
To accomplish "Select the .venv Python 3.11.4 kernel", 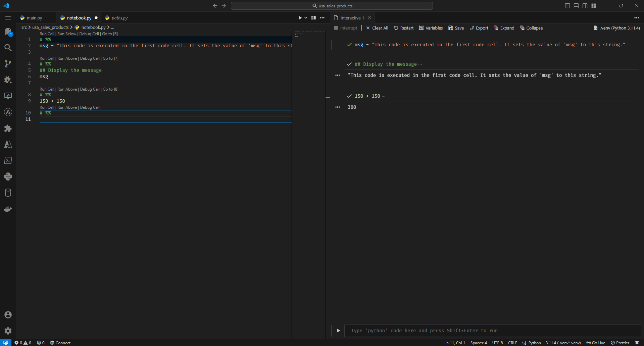I will (x=617, y=28).
